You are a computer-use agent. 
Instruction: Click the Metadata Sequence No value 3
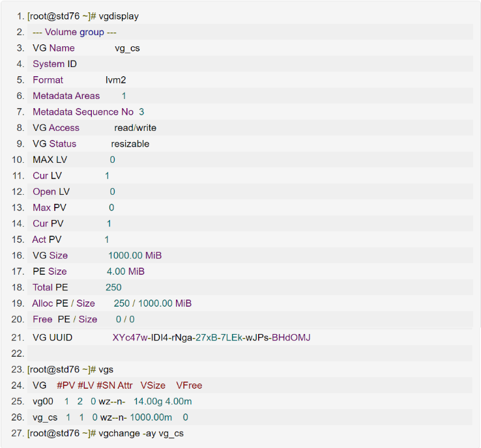pos(141,112)
